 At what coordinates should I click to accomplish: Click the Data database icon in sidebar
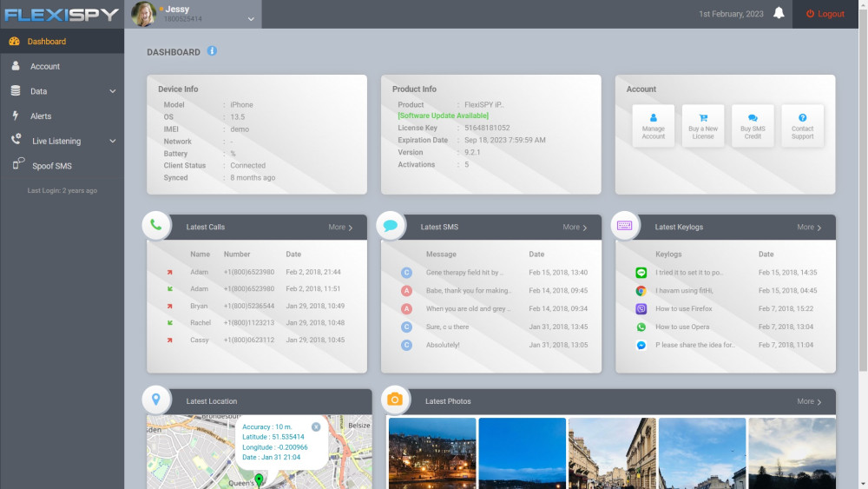point(16,91)
